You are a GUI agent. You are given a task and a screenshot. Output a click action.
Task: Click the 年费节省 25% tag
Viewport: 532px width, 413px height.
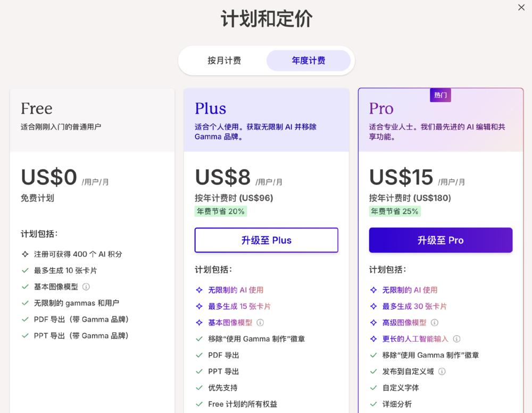(395, 212)
